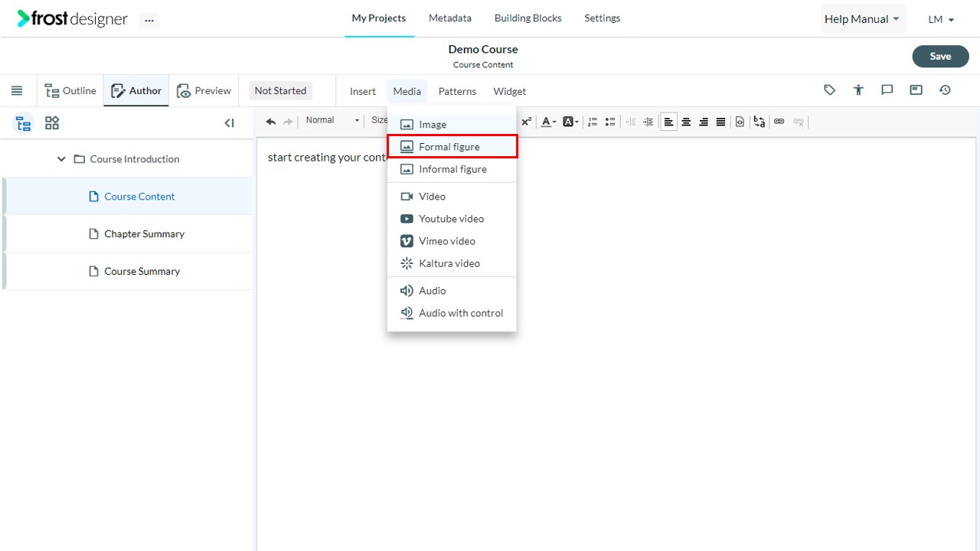Select Video in the Media menu
980x551 pixels.
coord(452,196)
